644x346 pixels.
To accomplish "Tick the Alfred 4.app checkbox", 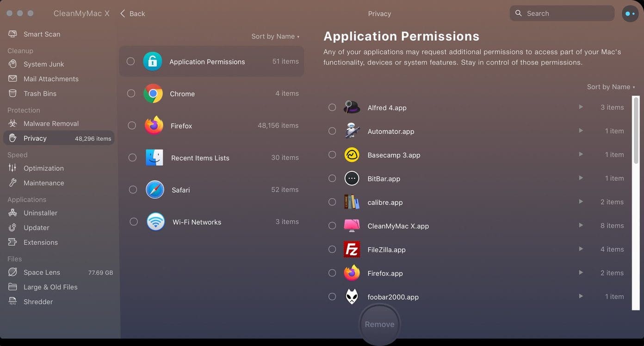I will 332,107.
